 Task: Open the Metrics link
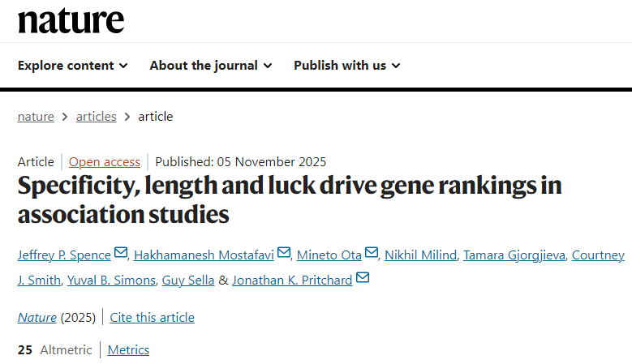[128, 349]
